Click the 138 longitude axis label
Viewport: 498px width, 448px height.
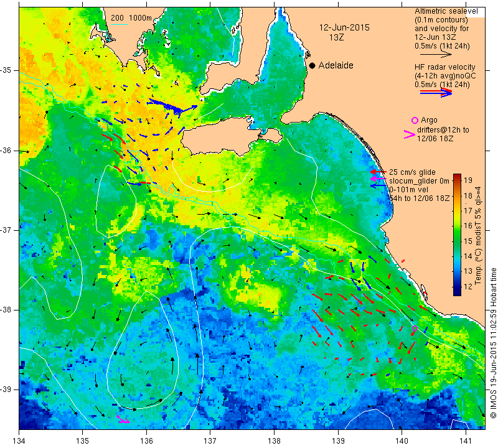coord(274,441)
